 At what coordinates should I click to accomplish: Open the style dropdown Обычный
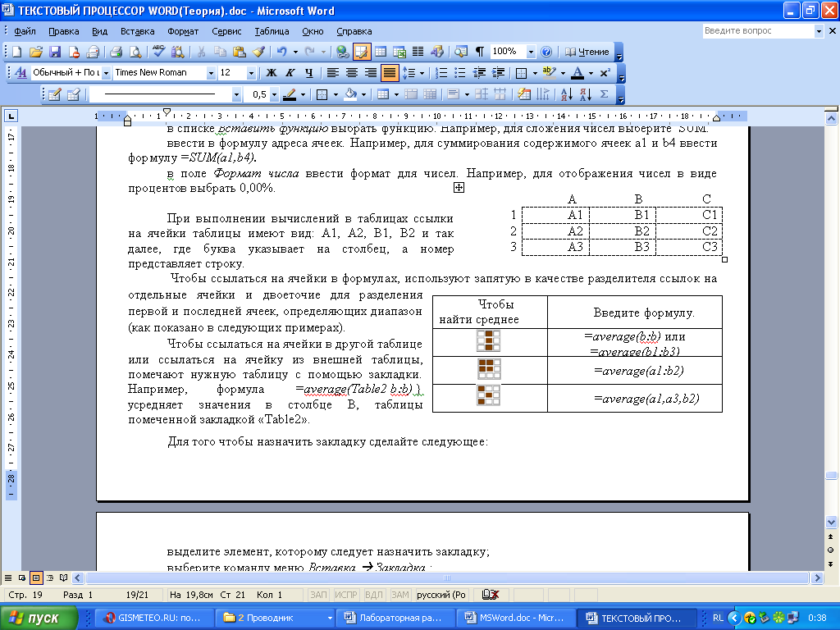pyautogui.click(x=106, y=72)
